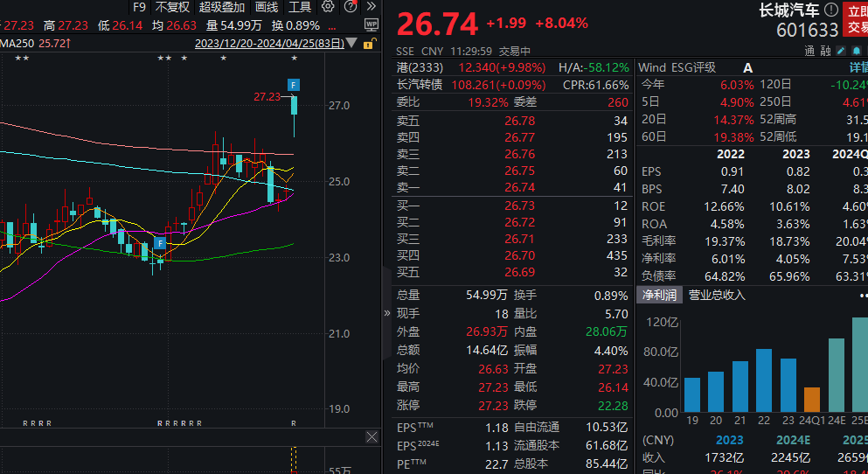Viewport: 868px width, 474px height.
Task: Open the 不复权 adjustment dropdown
Action: pos(172,7)
